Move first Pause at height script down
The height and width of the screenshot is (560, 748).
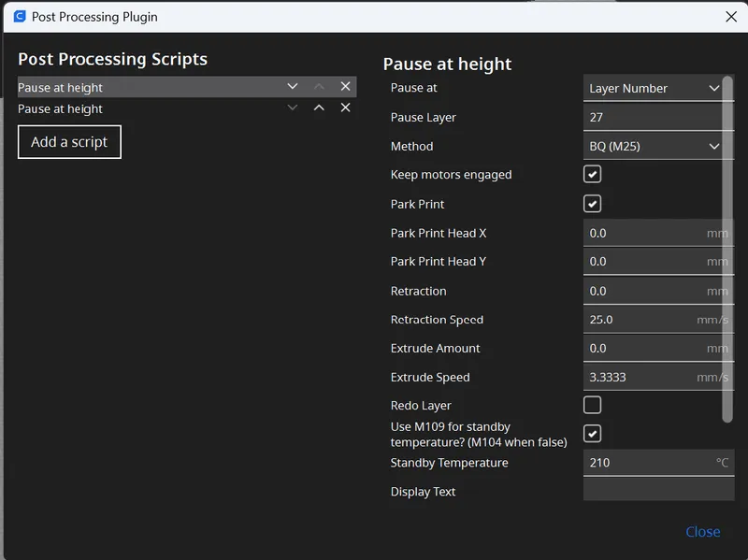click(x=293, y=86)
